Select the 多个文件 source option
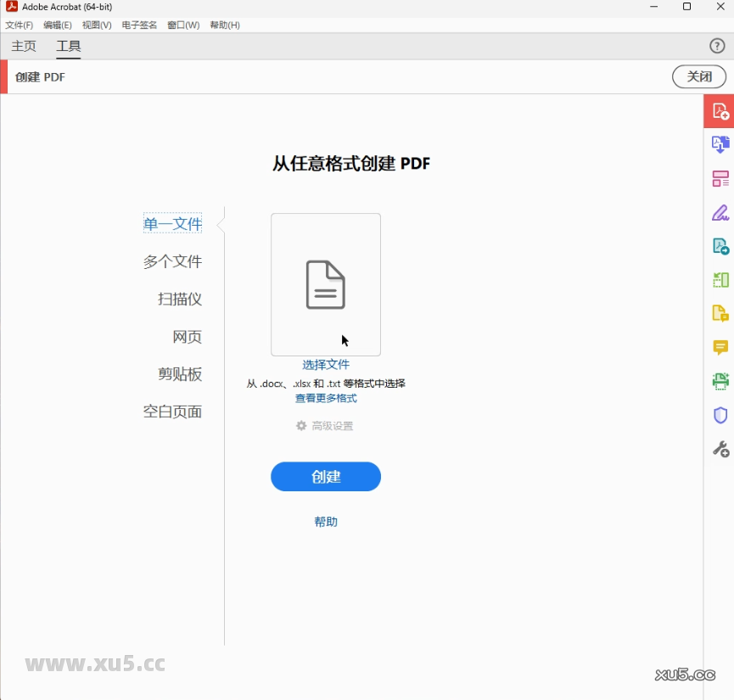 (173, 261)
